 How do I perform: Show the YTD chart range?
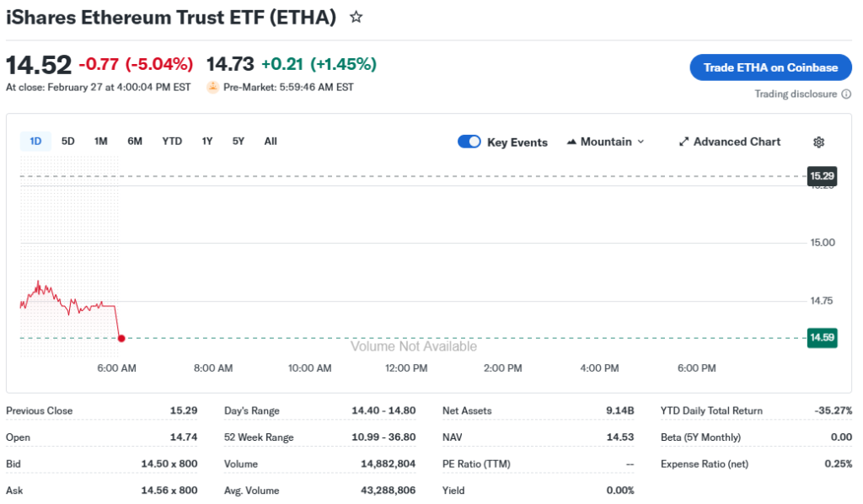pyautogui.click(x=172, y=142)
